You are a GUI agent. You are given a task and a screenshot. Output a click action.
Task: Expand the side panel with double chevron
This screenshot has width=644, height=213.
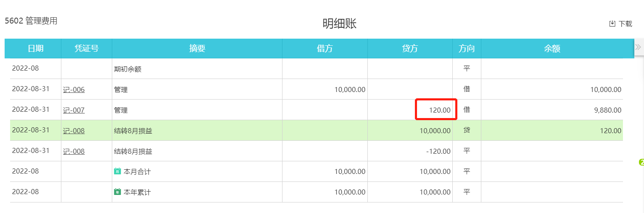click(638, 47)
